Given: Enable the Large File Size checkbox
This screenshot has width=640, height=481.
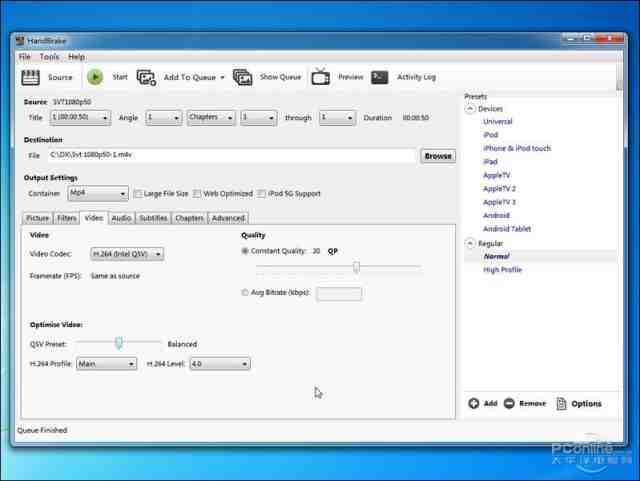Looking at the screenshot, I should tap(138, 194).
